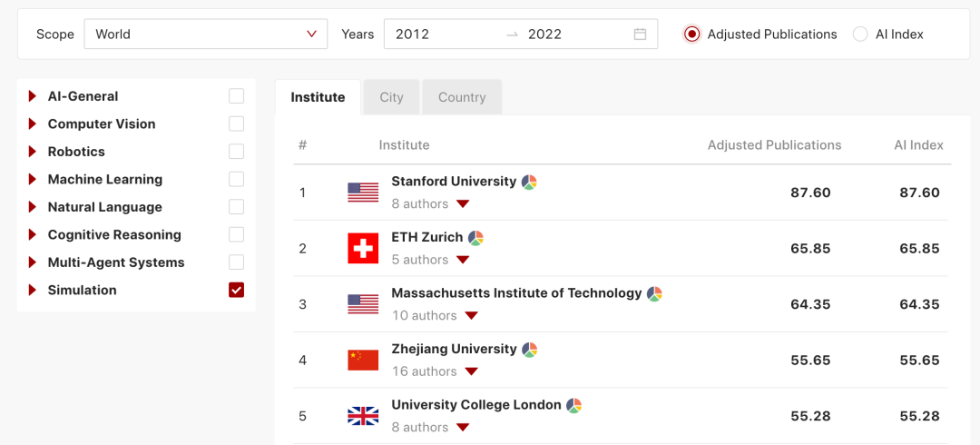Image resolution: width=980 pixels, height=445 pixels.
Task: Expand the 16 authors list for Zhejiang
Action: pos(471,371)
